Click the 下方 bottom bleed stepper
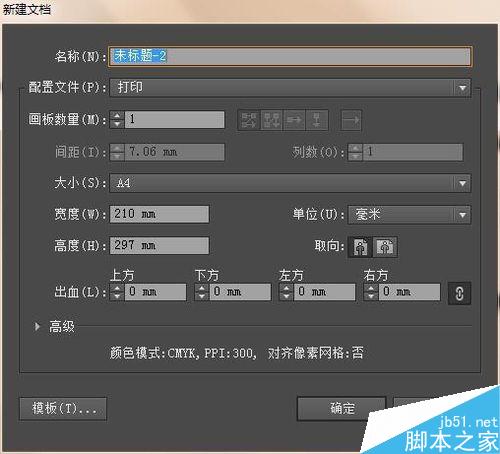The width and height of the screenshot is (500, 454). coord(202,292)
